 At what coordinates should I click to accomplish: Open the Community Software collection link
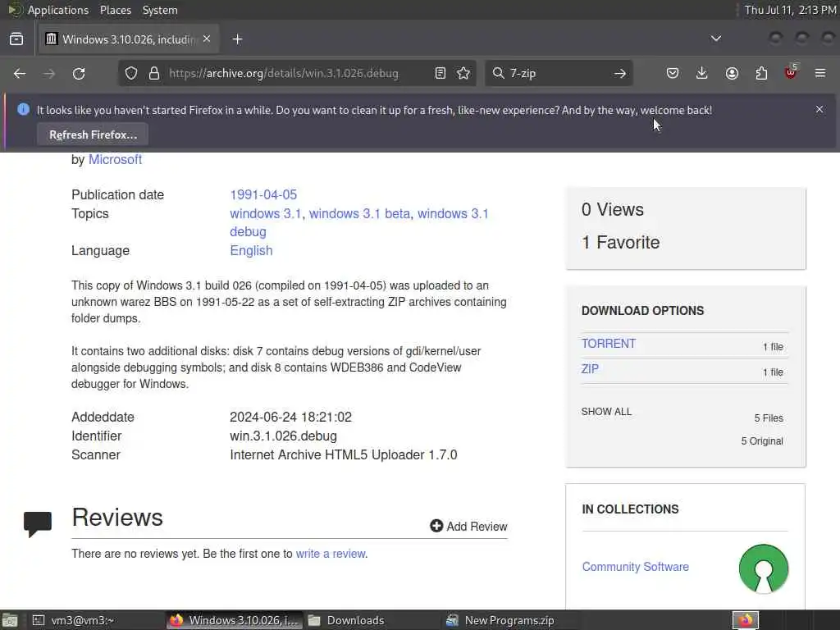(636, 567)
